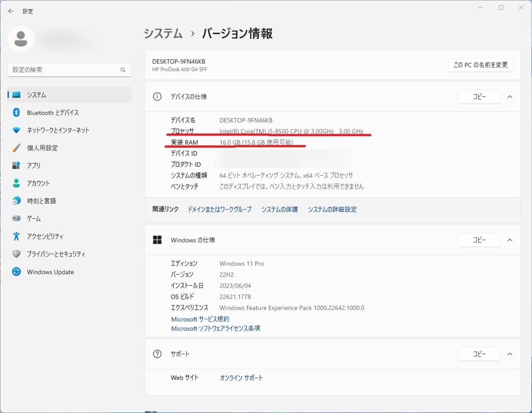This screenshot has width=532, height=413.
Task: Open Microsoft サービス規約 link
Action: coord(200,319)
